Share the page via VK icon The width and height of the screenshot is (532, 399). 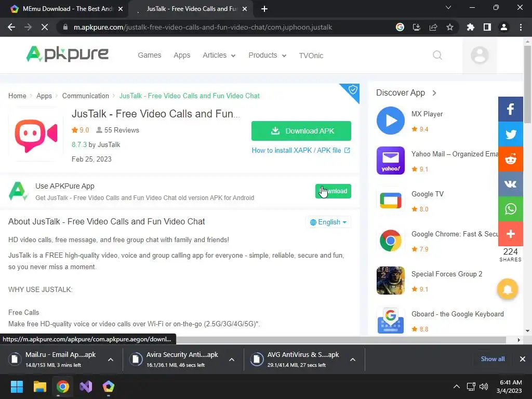tap(510, 184)
